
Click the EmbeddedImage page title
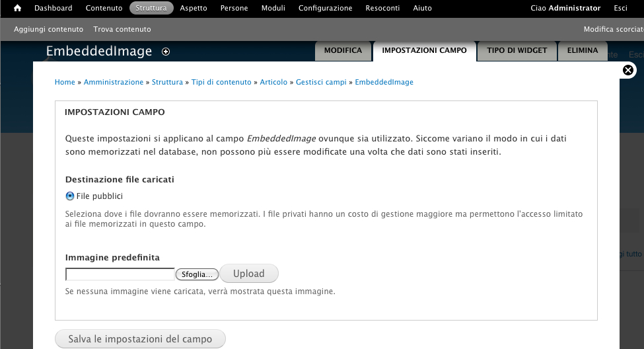(99, 51)
